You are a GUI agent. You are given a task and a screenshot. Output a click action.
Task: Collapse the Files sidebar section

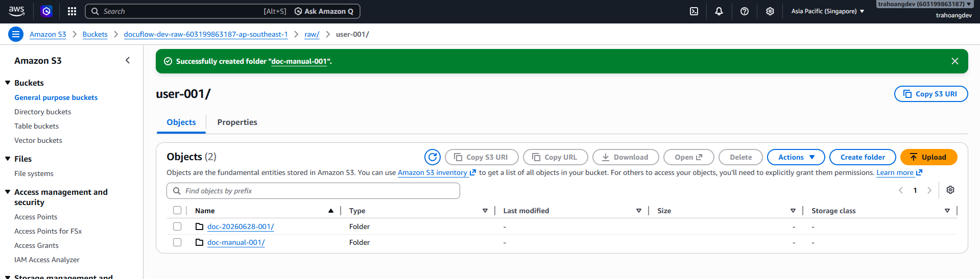8,159
